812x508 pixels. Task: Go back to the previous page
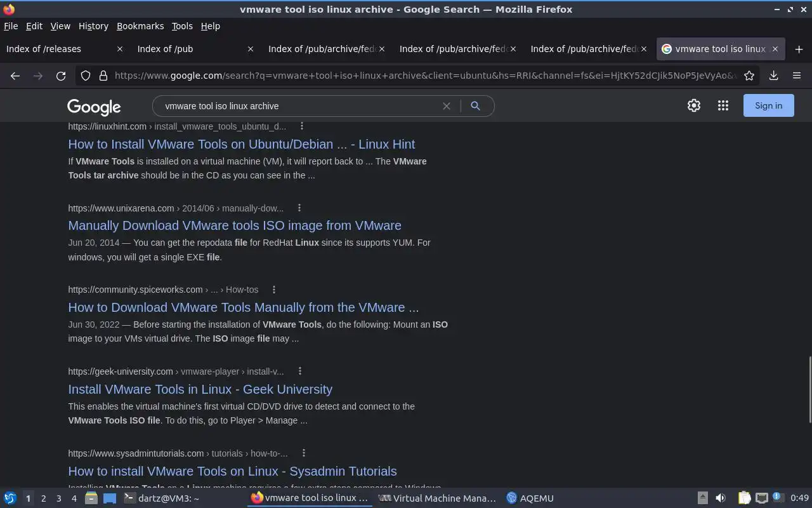pos(15,76)
